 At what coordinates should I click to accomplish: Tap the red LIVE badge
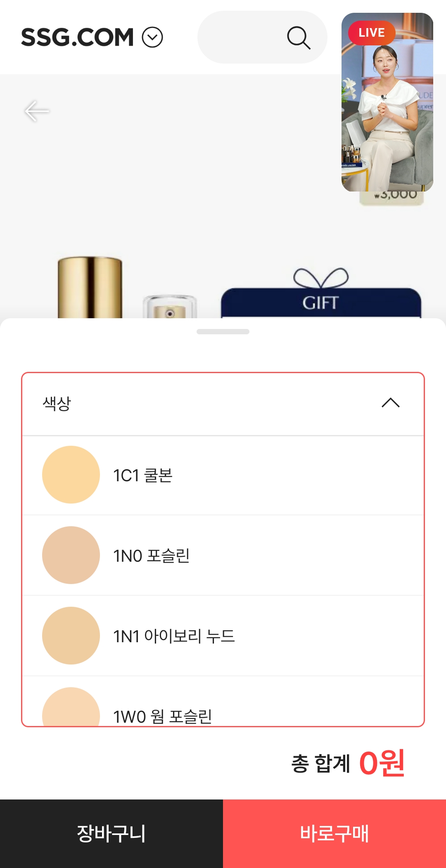point(371,33)
